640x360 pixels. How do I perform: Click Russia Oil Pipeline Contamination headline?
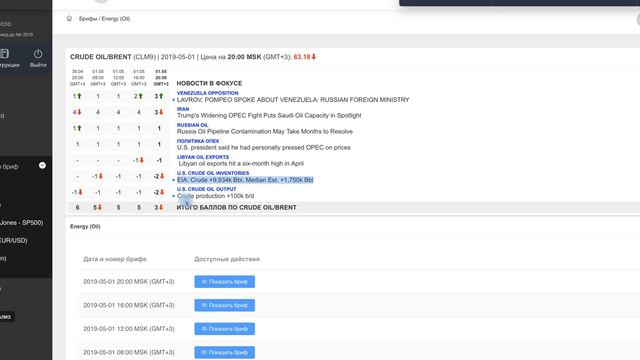coord(265,131)
